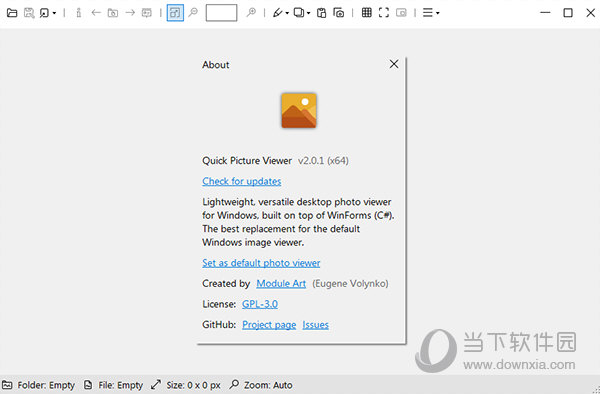
Task: Click the File: Empty status entry
Action: (121, 385)
